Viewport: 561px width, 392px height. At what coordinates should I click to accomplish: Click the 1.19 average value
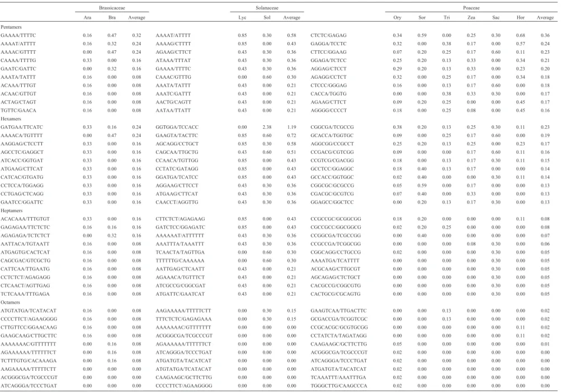[291, 127]
